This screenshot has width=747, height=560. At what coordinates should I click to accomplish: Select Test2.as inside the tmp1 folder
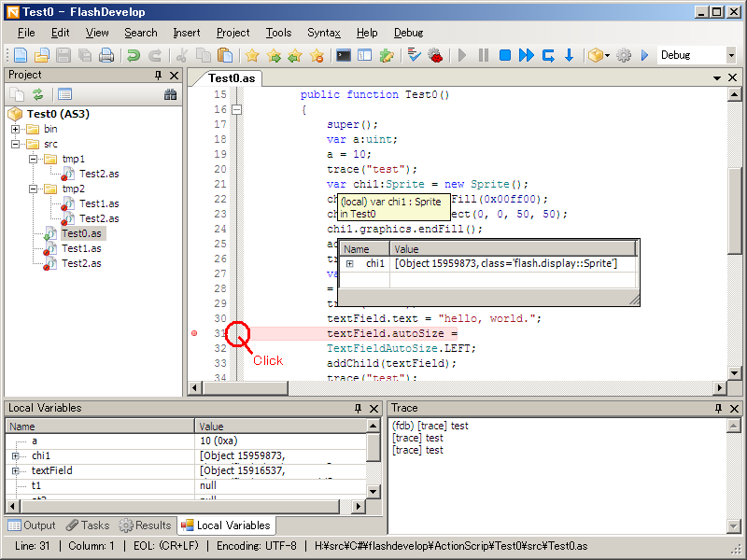(99, 174)
